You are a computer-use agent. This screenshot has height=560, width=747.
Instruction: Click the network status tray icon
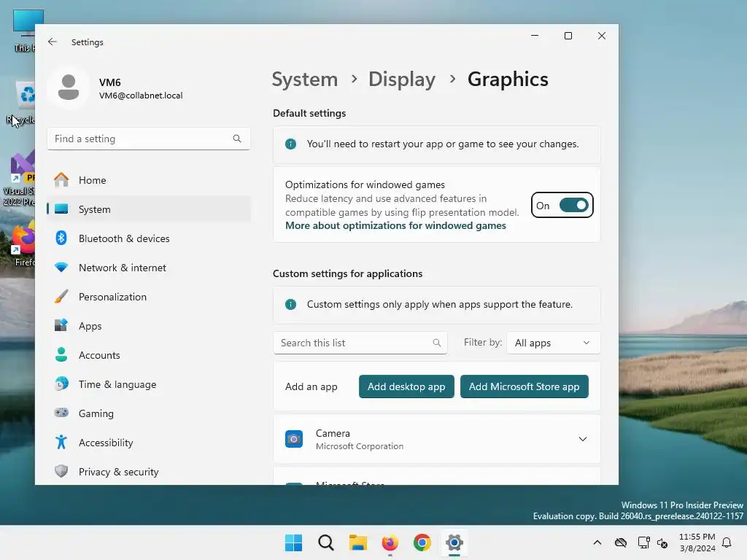click(643, 542)
